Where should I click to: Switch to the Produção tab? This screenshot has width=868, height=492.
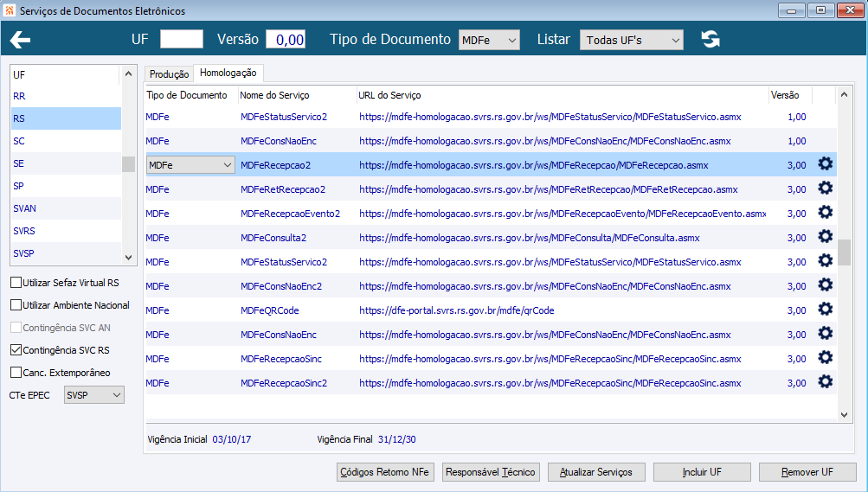pos(169,74)
